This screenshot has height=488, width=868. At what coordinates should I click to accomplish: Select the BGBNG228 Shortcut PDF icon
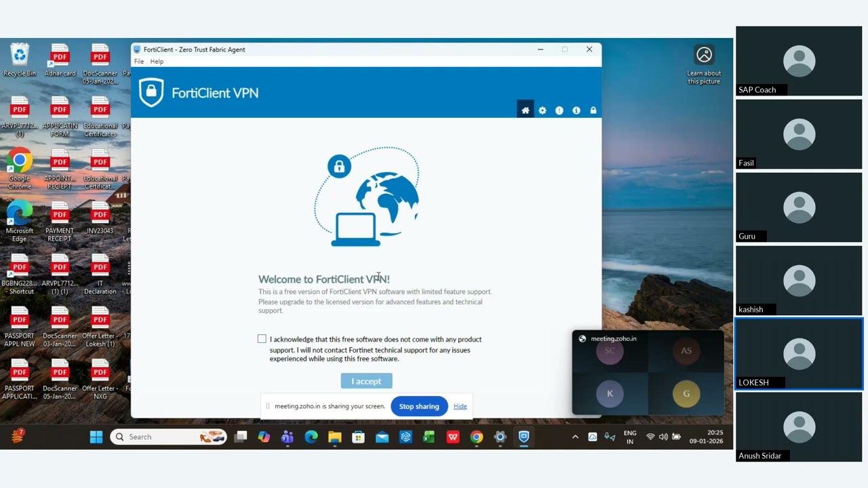pyautogui.click(x=20, y=274)
